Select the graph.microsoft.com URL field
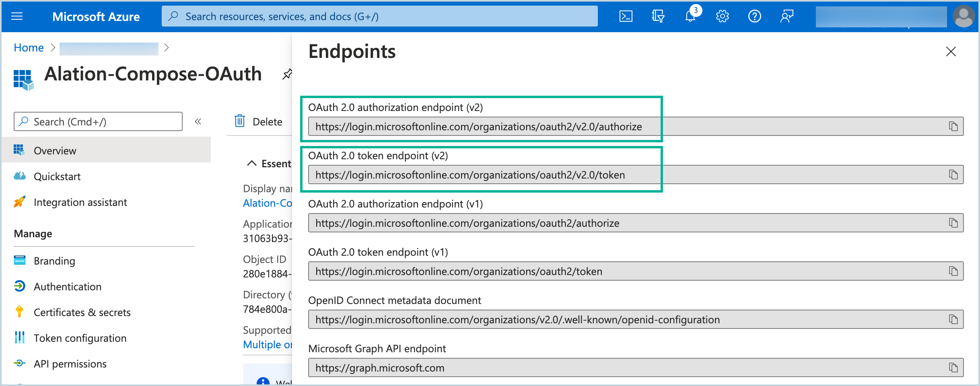This screenshot has width=980, height=386. (636, 368)
